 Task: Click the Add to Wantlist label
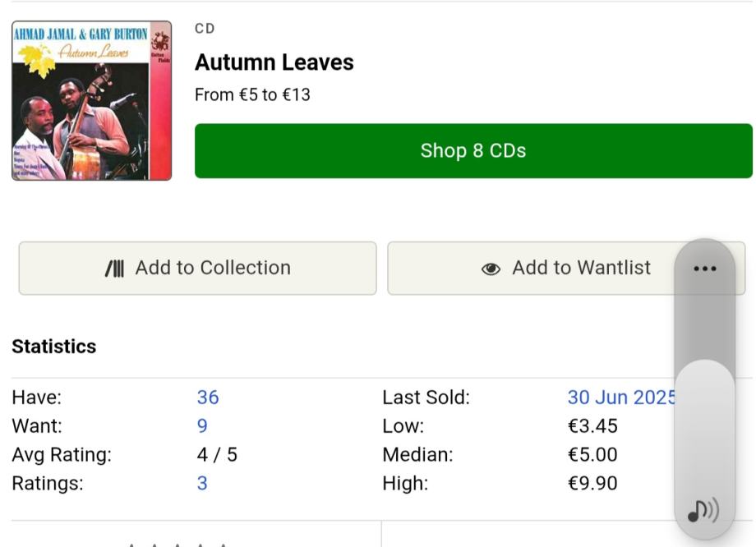point(581,268)
